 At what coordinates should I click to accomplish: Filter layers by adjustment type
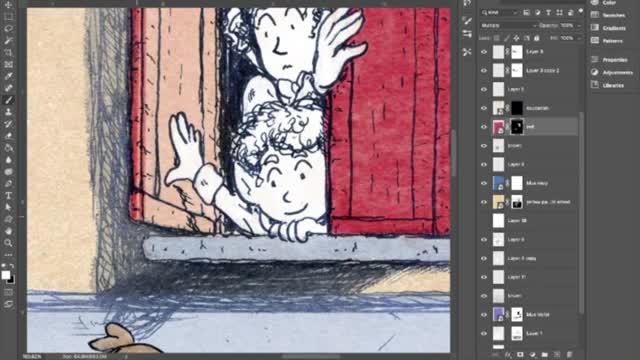pyautogui.click(x=538, y=13)
